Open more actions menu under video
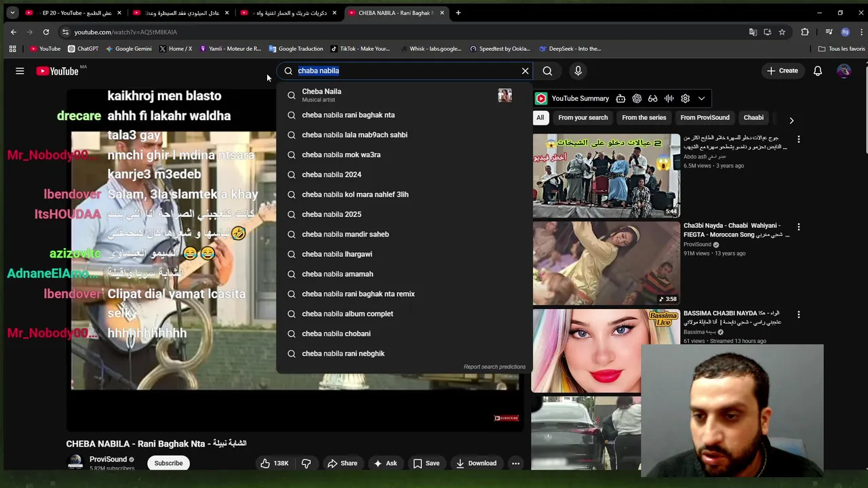Viewport: 868px width, 488px height. [515, 463]
